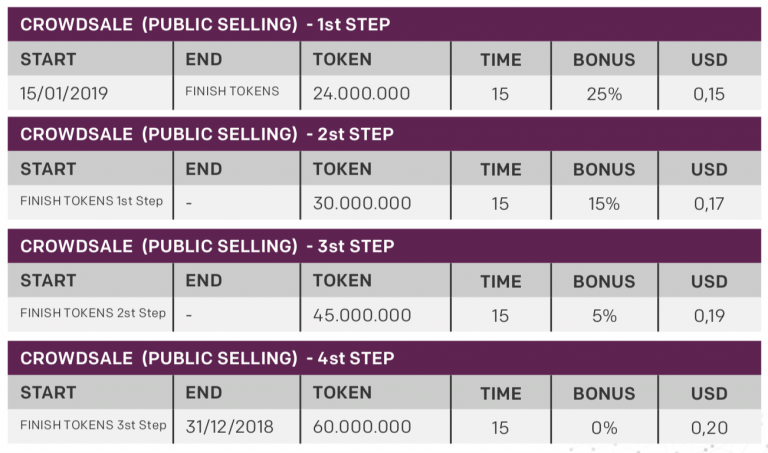Select the 0,15 USD price
This screenshot has height=453, width=768.
709,94
